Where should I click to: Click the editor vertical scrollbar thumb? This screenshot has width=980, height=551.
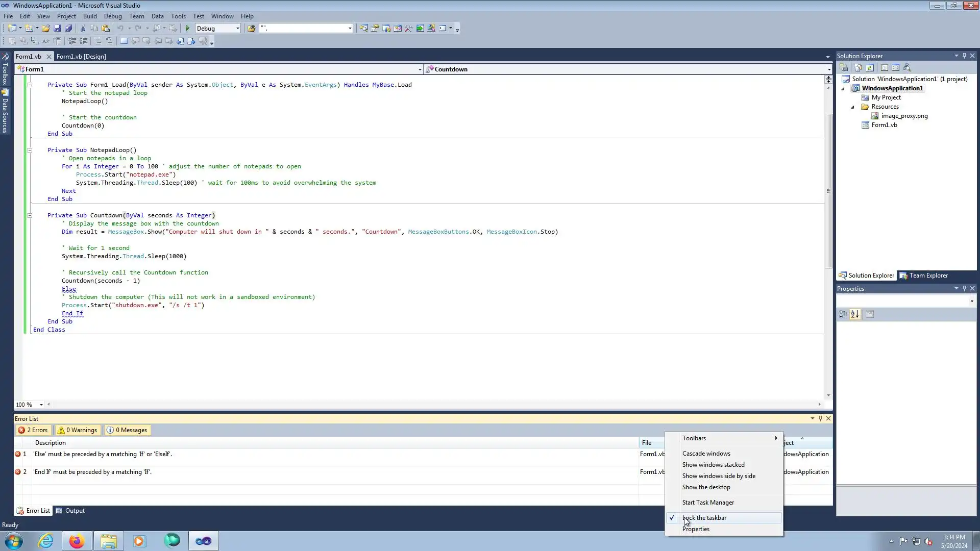[828, 190]
